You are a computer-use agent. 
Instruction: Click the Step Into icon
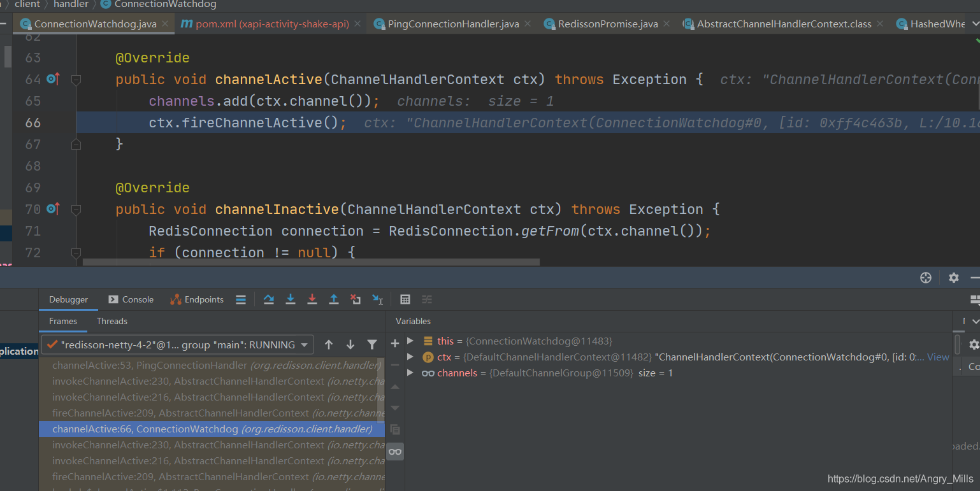(x=291, y=299)
